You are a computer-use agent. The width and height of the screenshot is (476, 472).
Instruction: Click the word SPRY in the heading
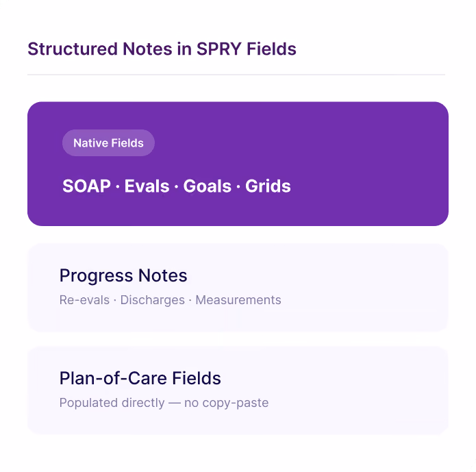click(219, 49)
